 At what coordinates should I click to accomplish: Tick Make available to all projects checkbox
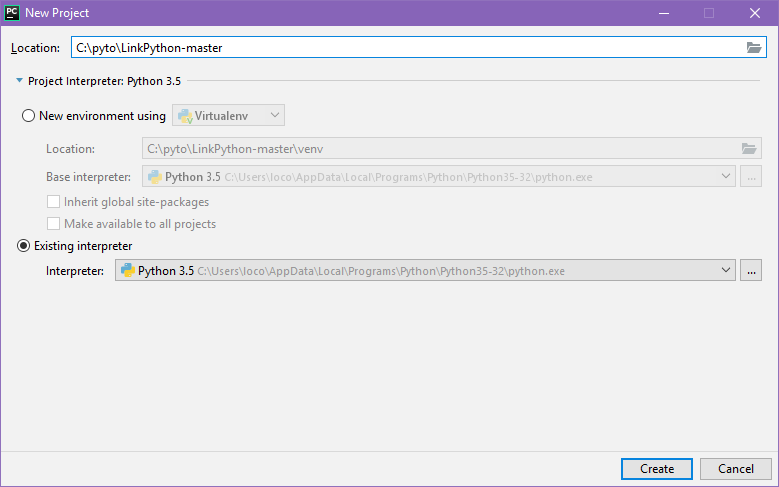coord(53,224)
